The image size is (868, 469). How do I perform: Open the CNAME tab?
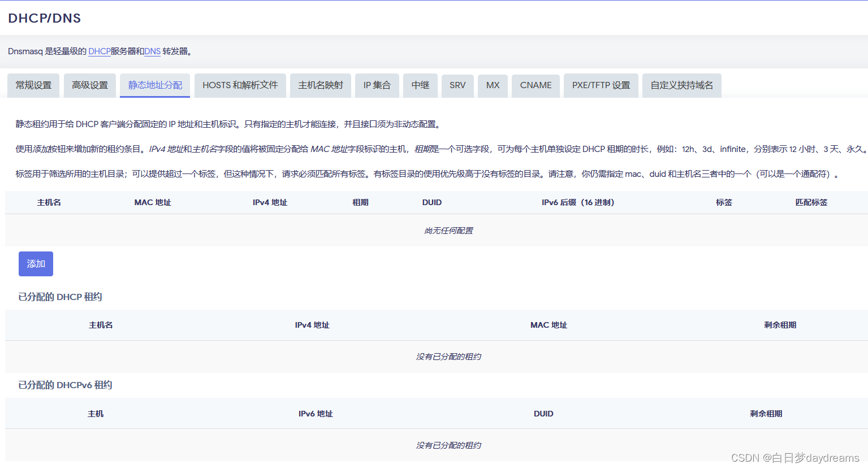pyautogui.click(x=535, y=85)
